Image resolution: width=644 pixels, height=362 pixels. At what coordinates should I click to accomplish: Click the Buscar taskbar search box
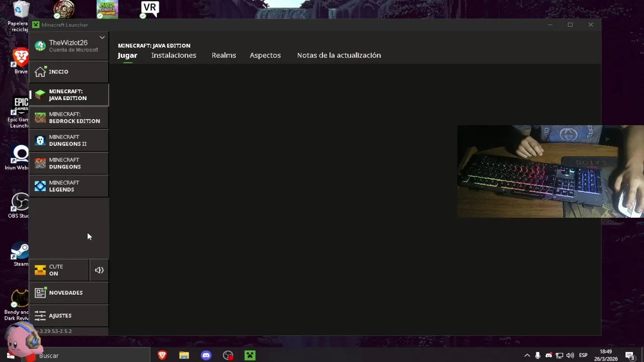click(86, 355)
